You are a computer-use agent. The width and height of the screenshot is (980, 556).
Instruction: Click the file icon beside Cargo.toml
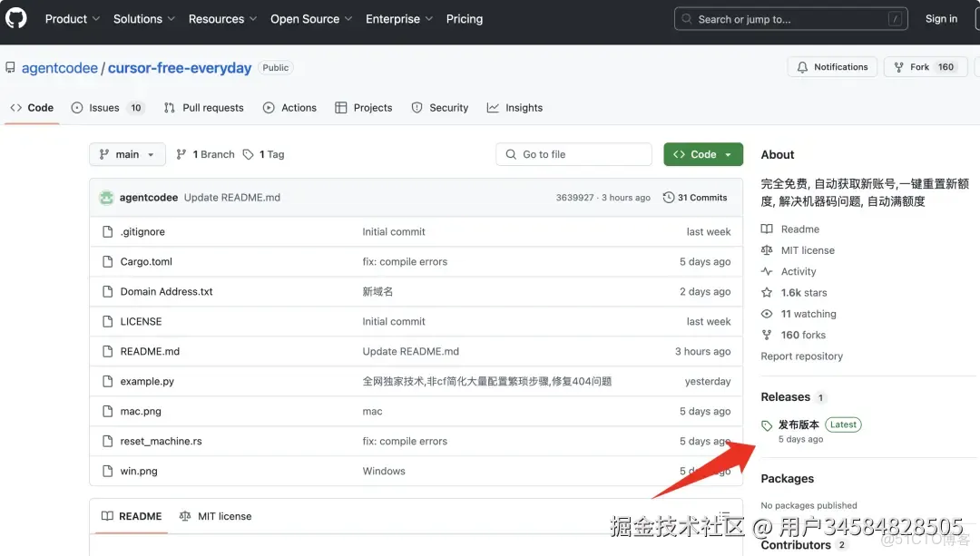(106, 261)
